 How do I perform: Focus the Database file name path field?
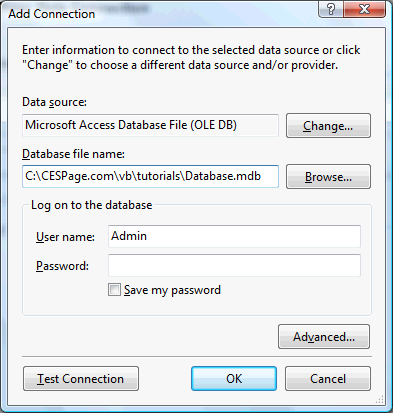[x=150, y=176]
